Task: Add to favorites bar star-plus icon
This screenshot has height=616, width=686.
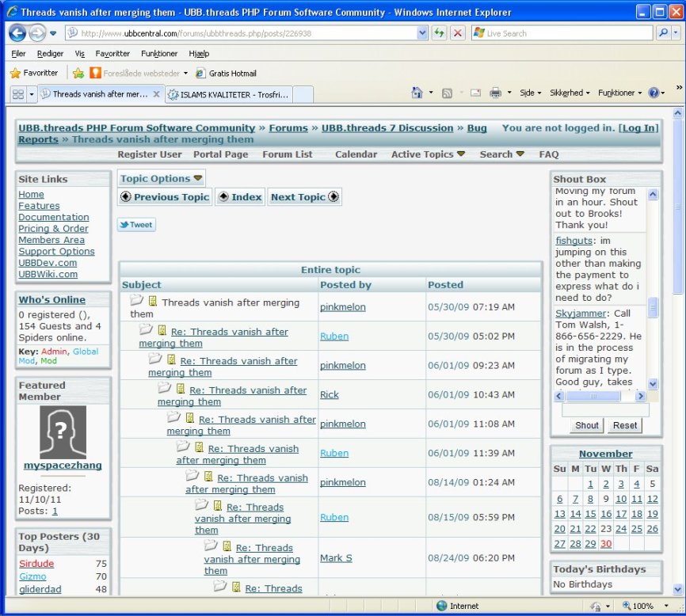Action: coord(78,73)
